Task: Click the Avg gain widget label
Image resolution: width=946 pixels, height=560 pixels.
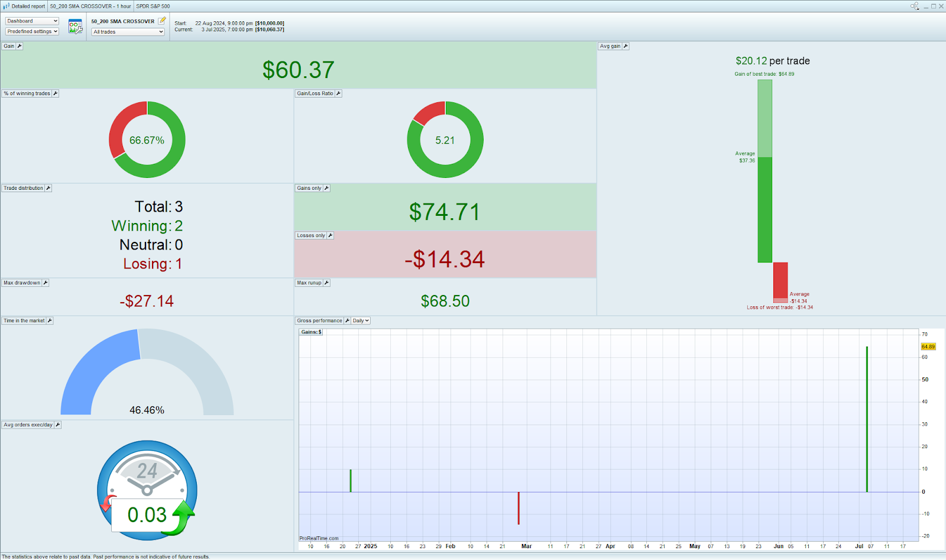Action: coord(610,46)
